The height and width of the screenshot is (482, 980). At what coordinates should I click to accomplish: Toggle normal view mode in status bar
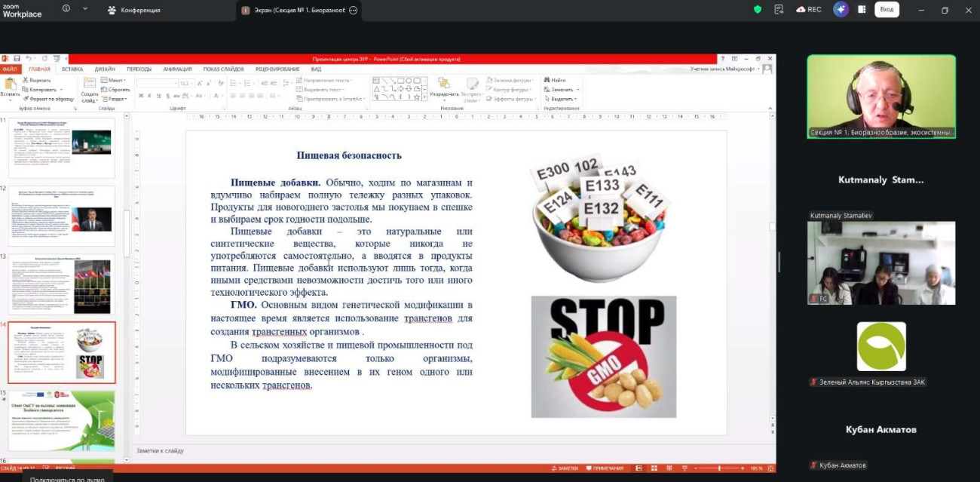(x=639, y=468)
